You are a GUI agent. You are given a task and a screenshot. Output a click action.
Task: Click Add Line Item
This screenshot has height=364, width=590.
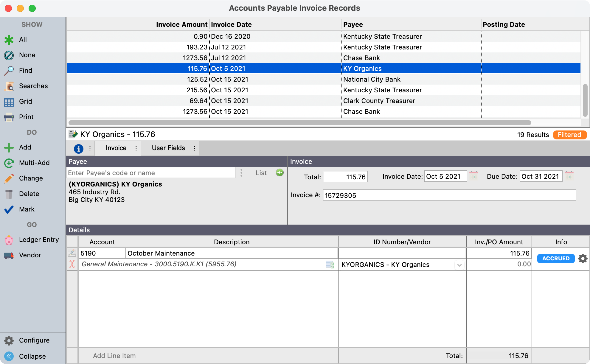pos(114,356)
